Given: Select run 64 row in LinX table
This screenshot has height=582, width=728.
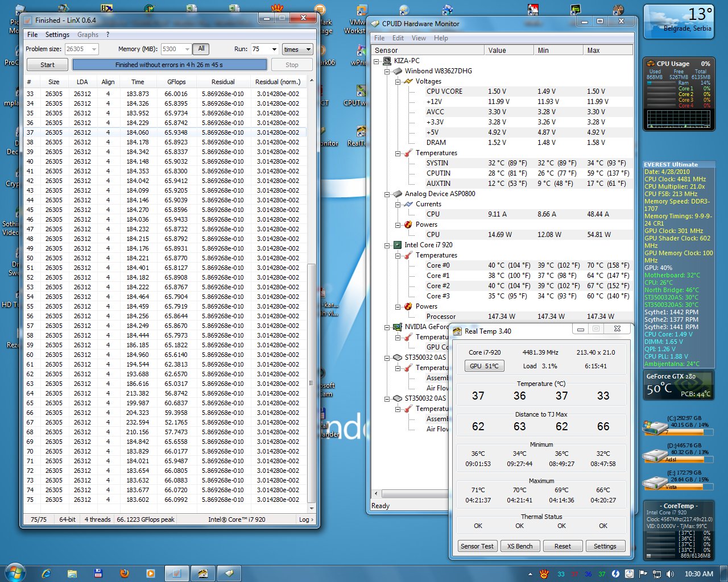Looking at the screenshot, I should tap(165, 393).
